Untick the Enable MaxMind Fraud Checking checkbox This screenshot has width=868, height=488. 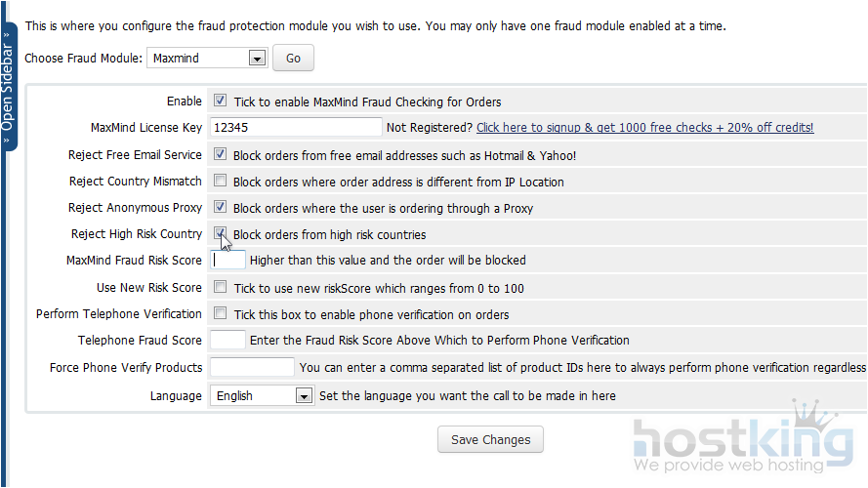click(x=221, y=101)
